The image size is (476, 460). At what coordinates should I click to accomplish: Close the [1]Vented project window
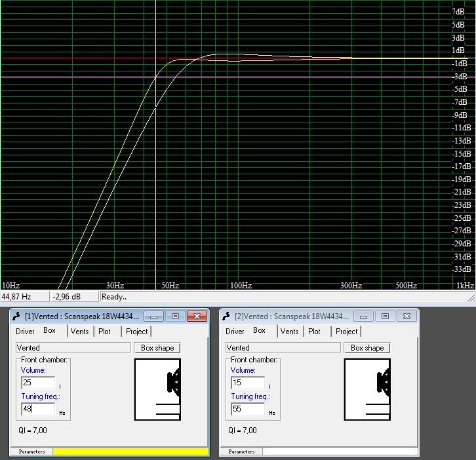[x=196, y=316]
